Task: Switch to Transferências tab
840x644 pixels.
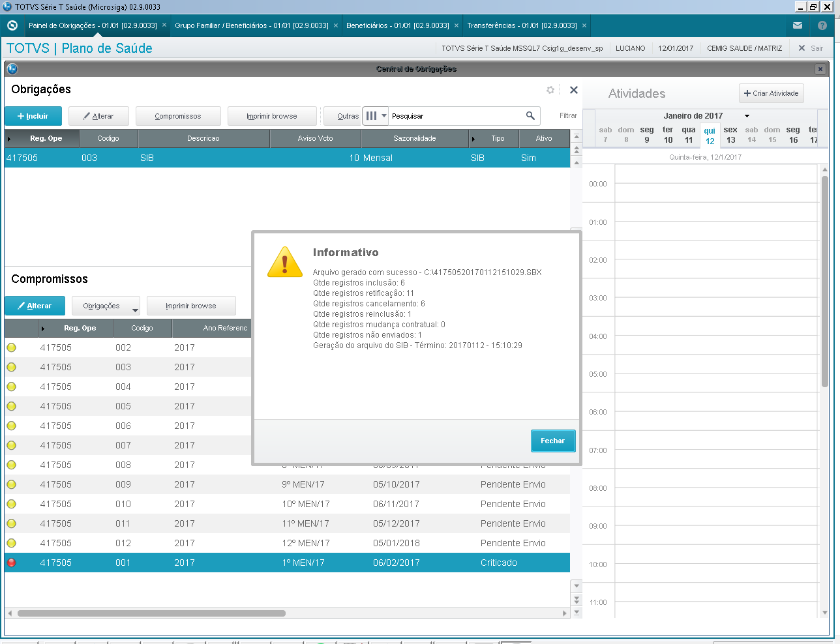Action: point(522,25)
